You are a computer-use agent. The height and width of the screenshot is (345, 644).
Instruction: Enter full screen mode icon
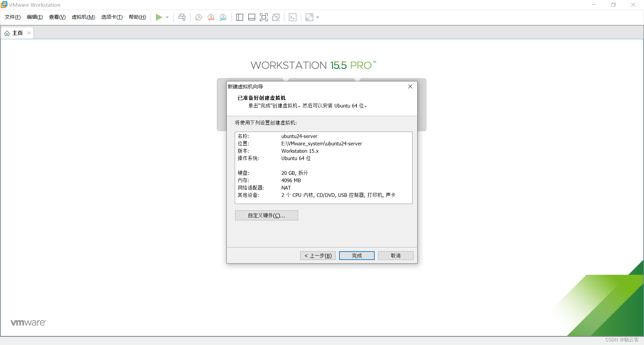point(264,17)
